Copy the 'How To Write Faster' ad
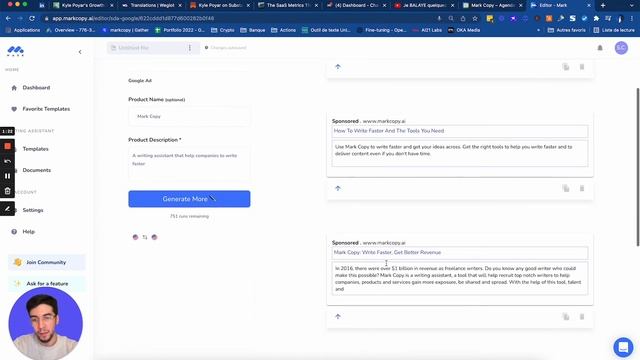The width and height of the screenshot is (640, 360). pos(566,189)
